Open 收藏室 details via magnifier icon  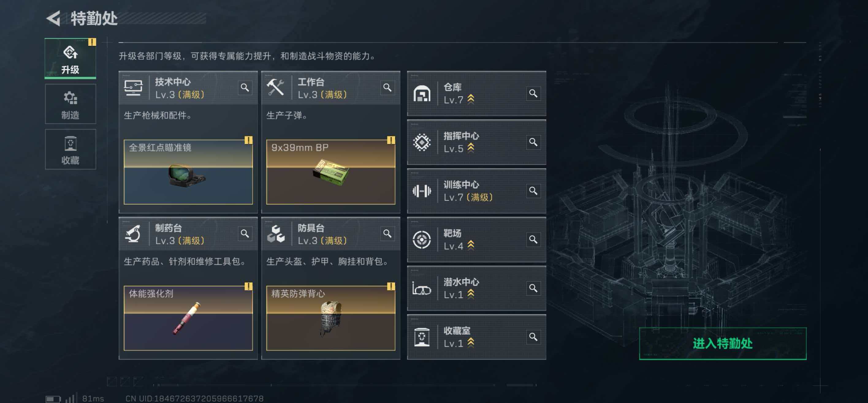coord(533,337)
